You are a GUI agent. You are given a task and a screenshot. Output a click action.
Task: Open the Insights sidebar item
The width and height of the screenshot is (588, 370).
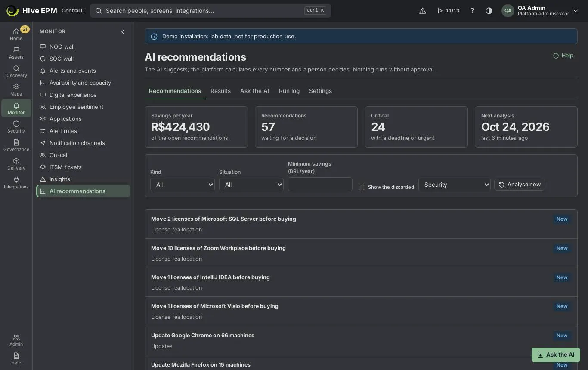coord(83,179)
